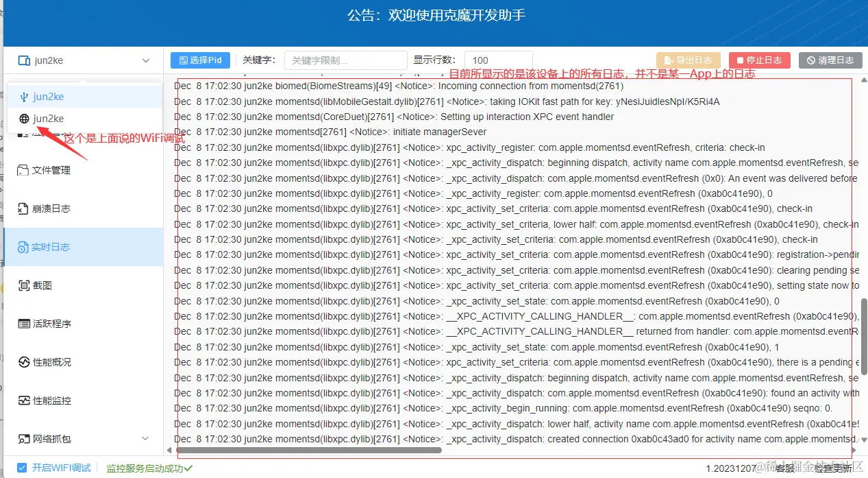Click the horizontal scrollbar thumb under the log
868x478 pixels.
pyautogui.click(x=308, y=451)
